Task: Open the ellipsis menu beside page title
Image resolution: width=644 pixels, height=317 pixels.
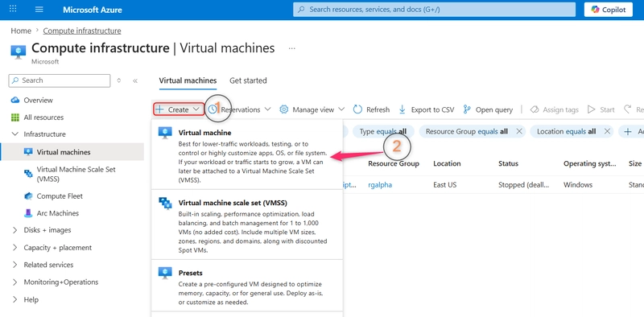Action: (291, 48)
